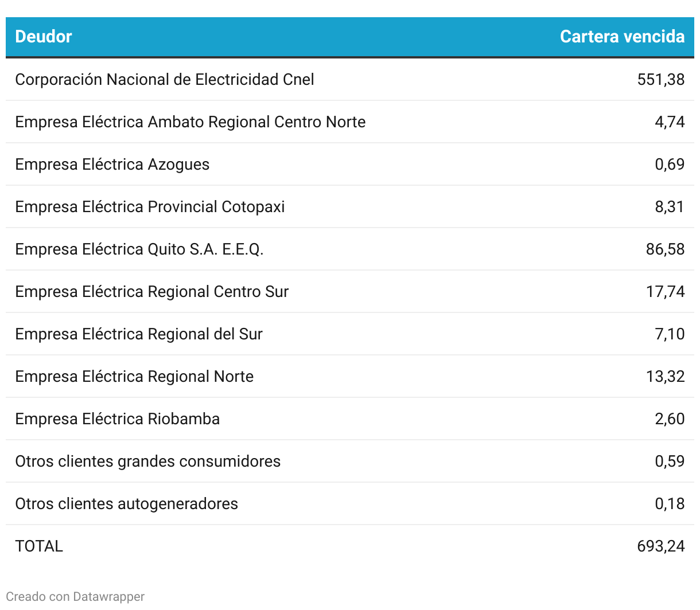Click Empresa Eléctrica Provincial Cotopaxi name
The width and height of the screenshot is (700, 610).
pyautogui.click(x=150, y=207)
